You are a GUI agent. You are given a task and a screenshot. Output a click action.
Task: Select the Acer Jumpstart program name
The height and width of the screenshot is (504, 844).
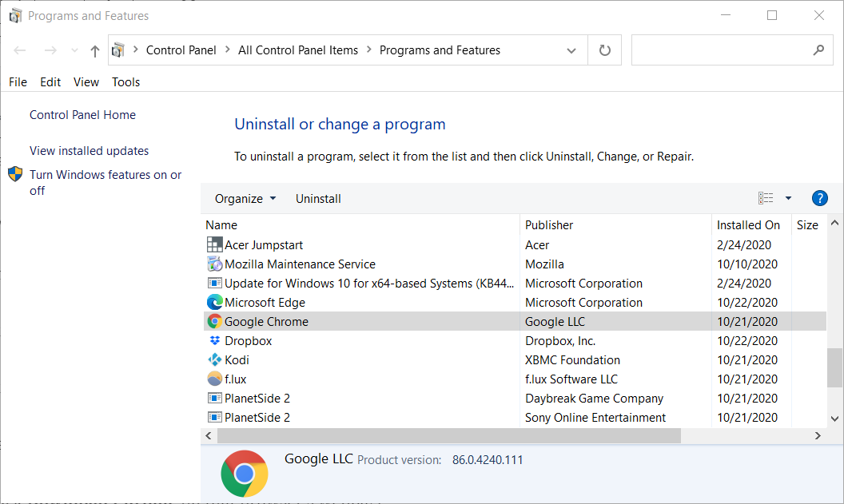(x=264, y=245)
